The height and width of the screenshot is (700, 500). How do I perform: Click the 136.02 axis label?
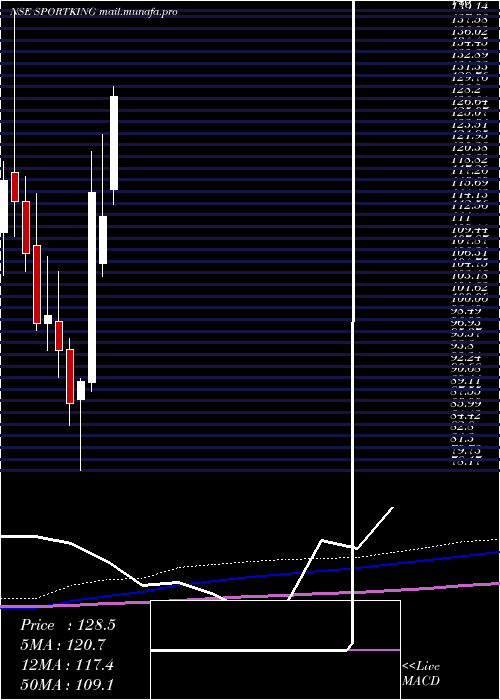(470, 32)
